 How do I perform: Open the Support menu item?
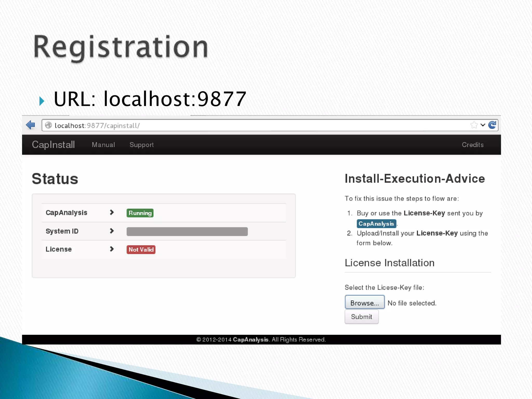[x=142, y=145]
